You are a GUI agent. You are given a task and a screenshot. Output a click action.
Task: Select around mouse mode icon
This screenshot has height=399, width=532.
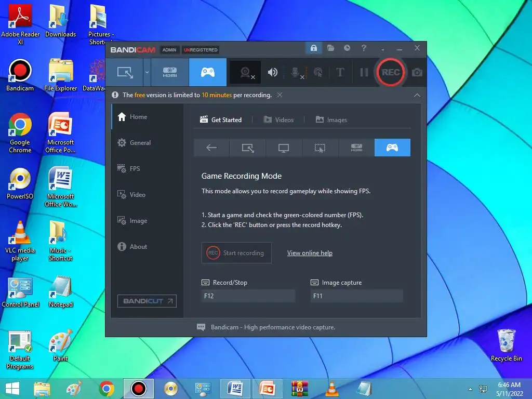(320, 148)
